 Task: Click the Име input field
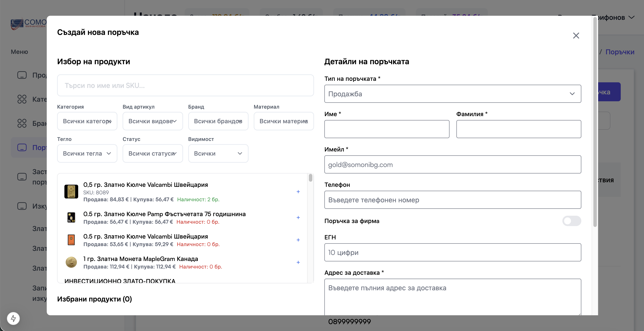[x=387, y=129]
